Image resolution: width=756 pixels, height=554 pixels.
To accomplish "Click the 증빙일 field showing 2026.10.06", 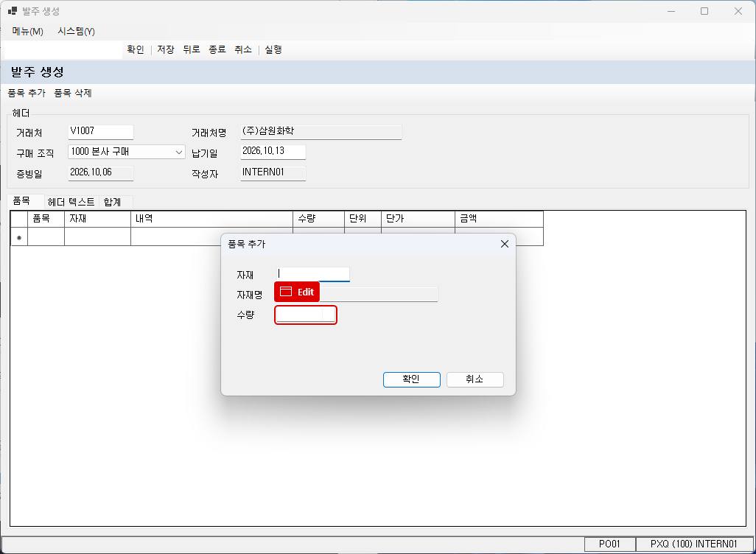I will [101, 173].
